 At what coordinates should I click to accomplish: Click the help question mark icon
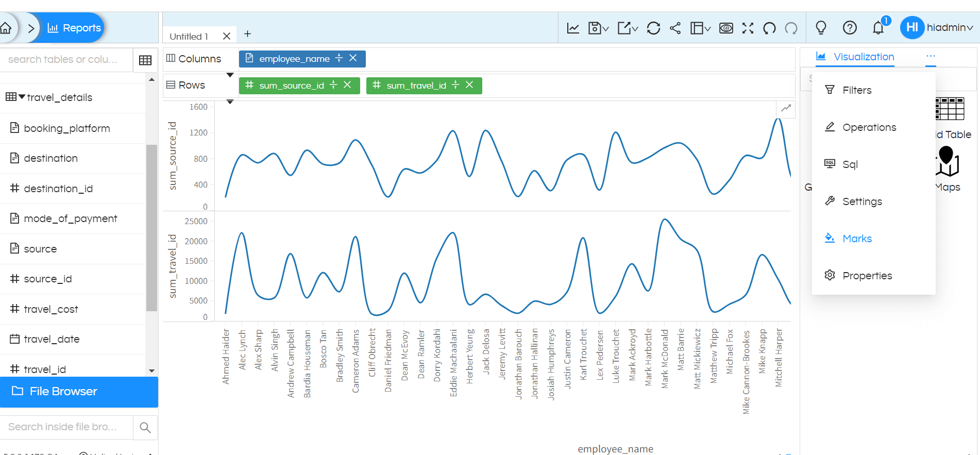point(850,28)
